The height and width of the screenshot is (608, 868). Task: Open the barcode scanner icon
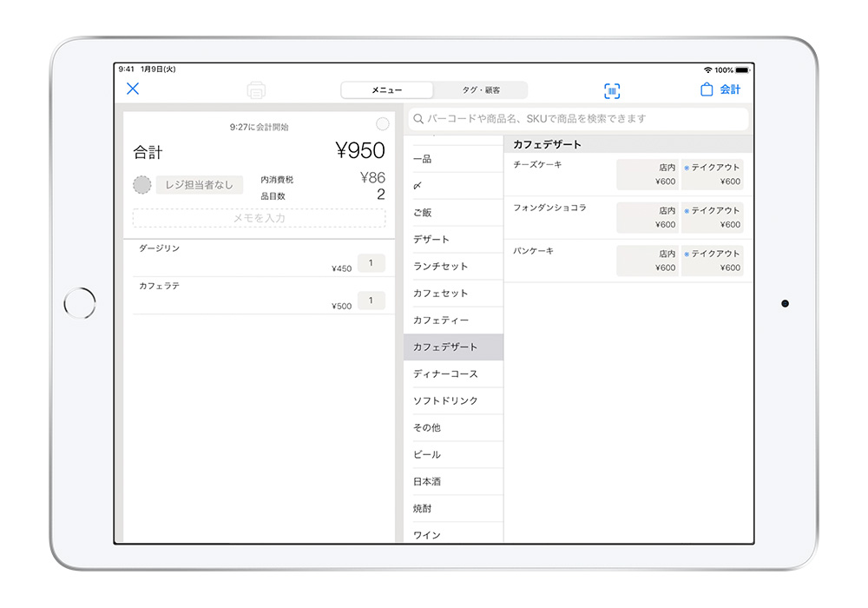click(612, 91)
